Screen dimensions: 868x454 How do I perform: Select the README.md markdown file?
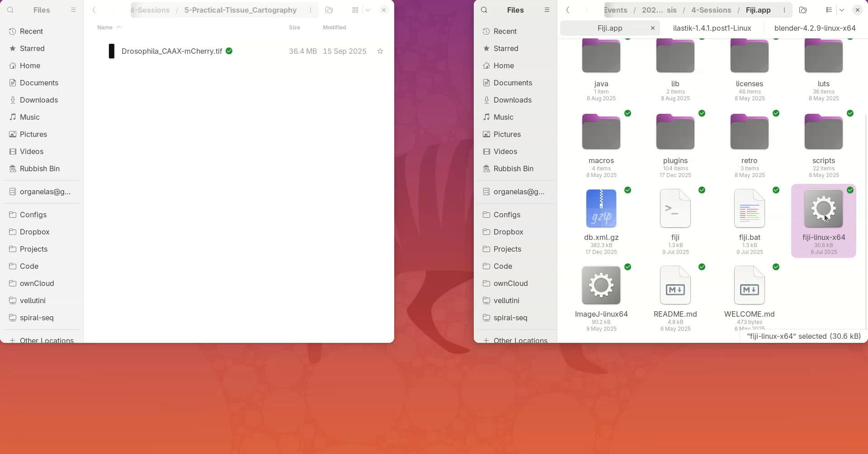675,286
